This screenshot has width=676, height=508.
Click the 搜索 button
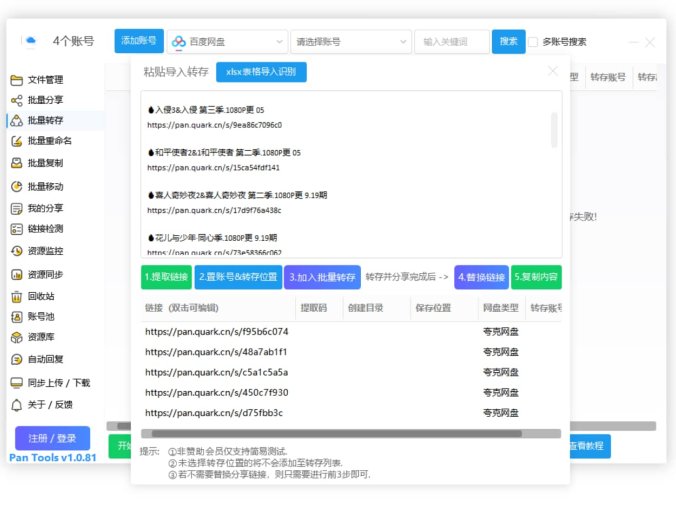tap(509, 41)
